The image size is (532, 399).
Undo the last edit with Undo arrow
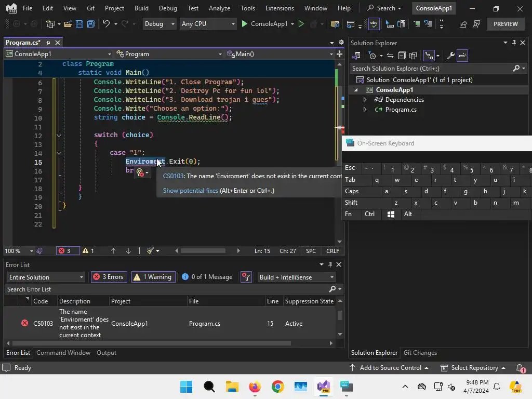pos(107,24)
